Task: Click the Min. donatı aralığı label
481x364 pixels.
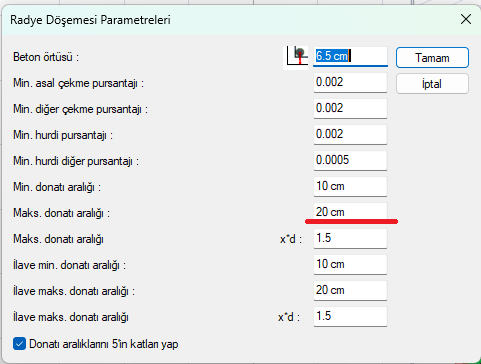Action: tap(57, 187)
